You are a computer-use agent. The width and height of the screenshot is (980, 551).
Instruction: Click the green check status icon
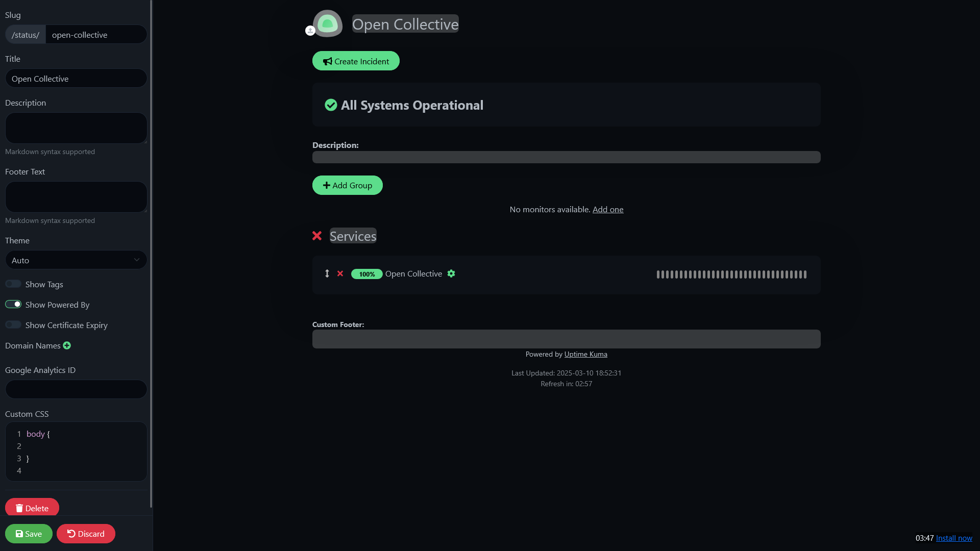[331, 105]
